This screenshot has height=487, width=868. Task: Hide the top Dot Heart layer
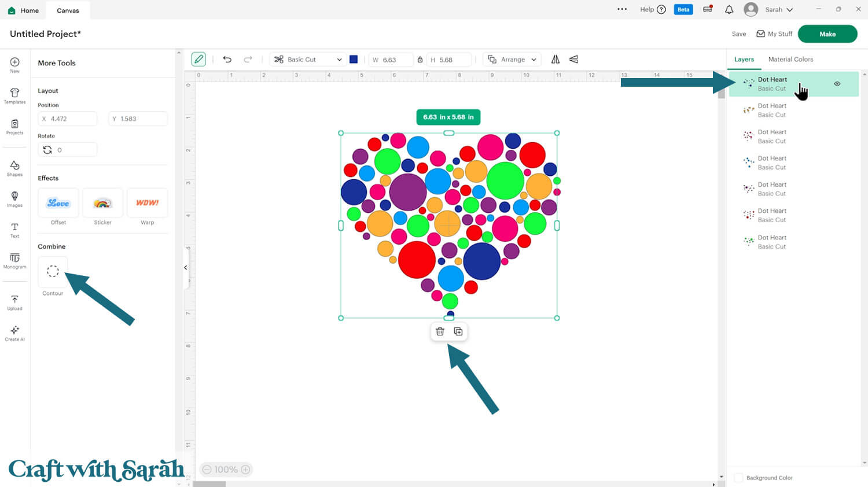837,84
